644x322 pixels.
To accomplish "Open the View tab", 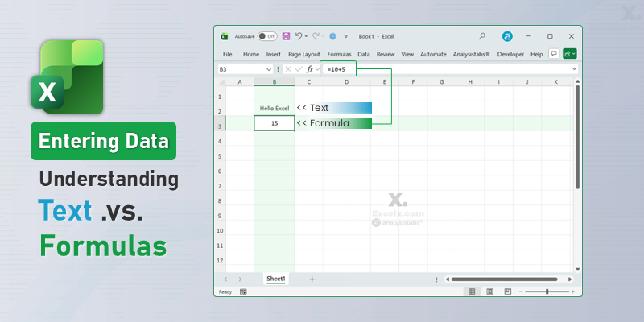I will [x=407, y=54].
